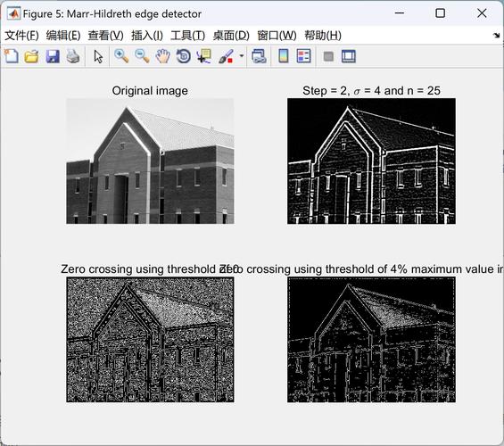Open a file with folder icon
Screen dimensions: 504x446
(x=31, y=56)
